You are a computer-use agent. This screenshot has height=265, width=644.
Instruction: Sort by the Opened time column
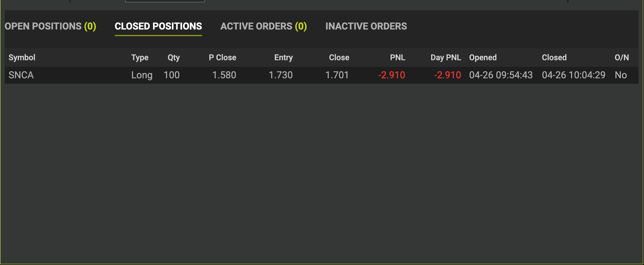pyautogui.click(x=483, y=58)
